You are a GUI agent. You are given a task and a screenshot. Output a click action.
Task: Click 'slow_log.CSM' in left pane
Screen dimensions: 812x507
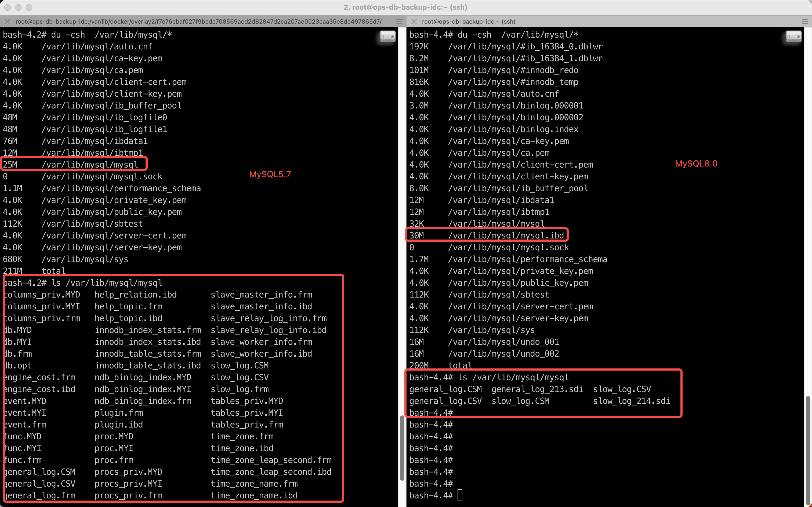tap(240, 365)
